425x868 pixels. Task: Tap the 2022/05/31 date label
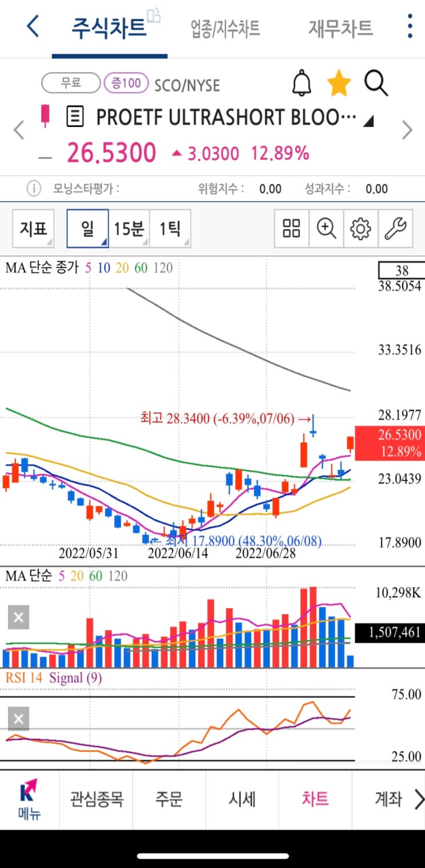[89, 554]
